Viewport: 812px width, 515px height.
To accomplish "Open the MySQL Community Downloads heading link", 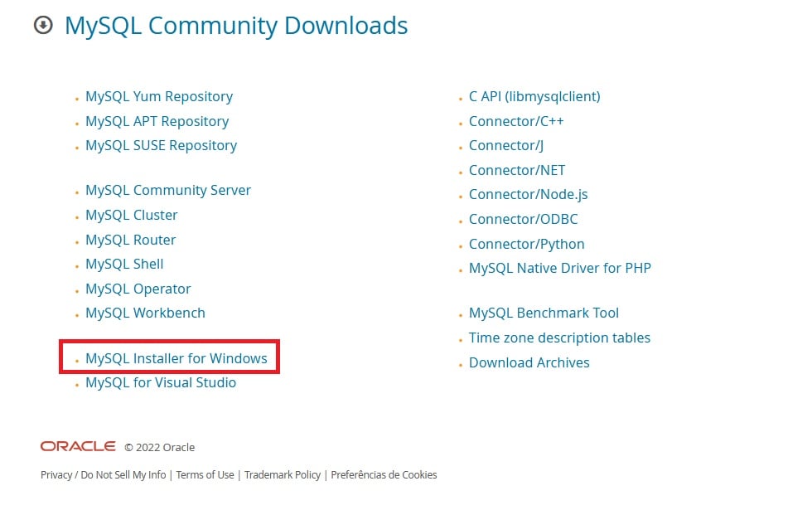I will [x=236, y=26].
